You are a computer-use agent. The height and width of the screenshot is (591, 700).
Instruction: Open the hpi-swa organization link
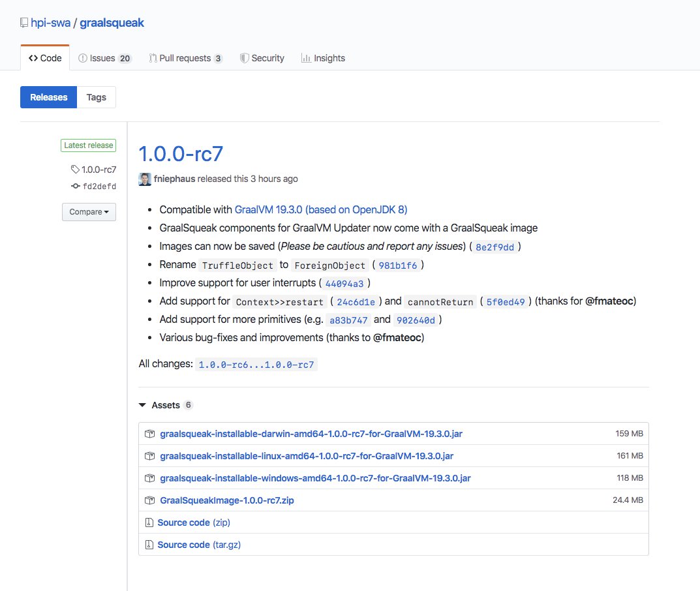[50, 23]
